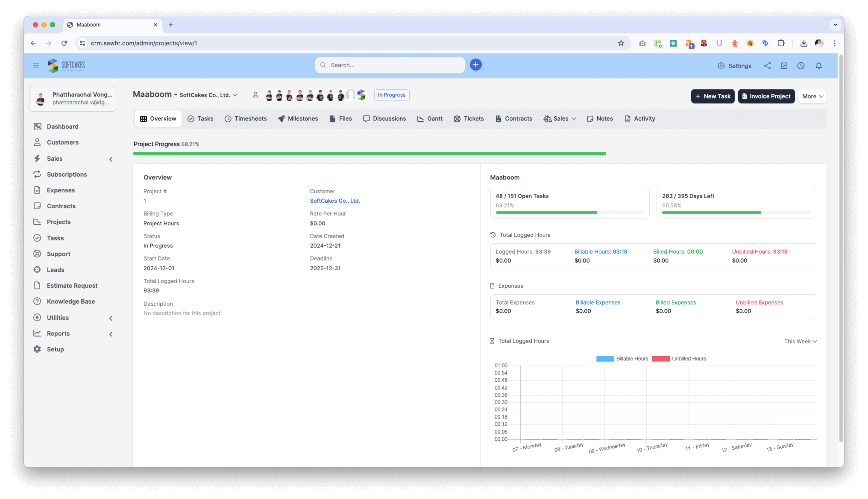
Task: Bookmark page with the star icon
Action: point(621,43)
